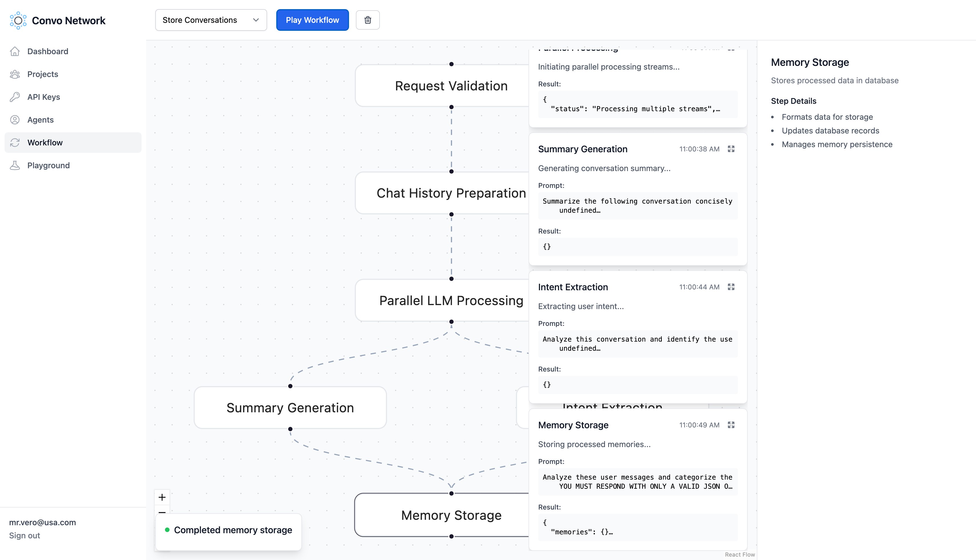Click "Extracting user intent..." text
The width and height of the screenshot is (976, 560).
[x=581, y=307]
